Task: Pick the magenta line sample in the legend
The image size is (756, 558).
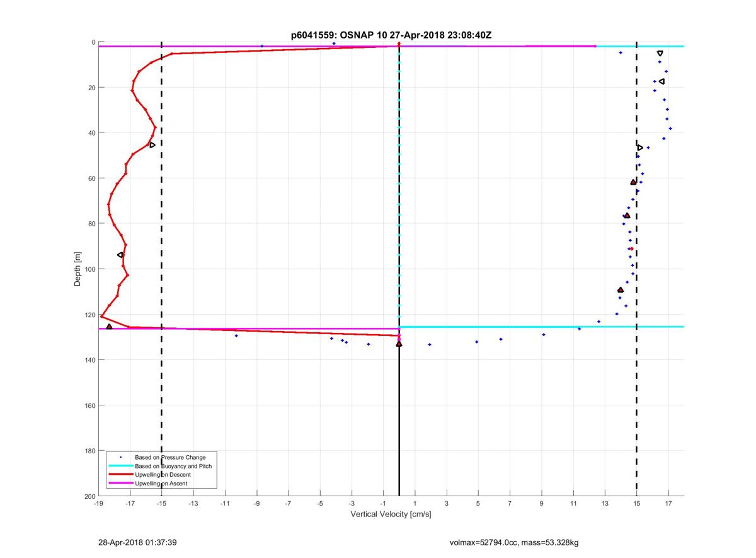Action: [120, 483]
